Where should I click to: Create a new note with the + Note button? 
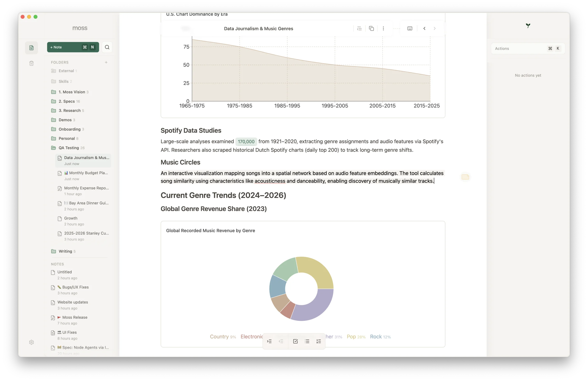tap(73, 47)
